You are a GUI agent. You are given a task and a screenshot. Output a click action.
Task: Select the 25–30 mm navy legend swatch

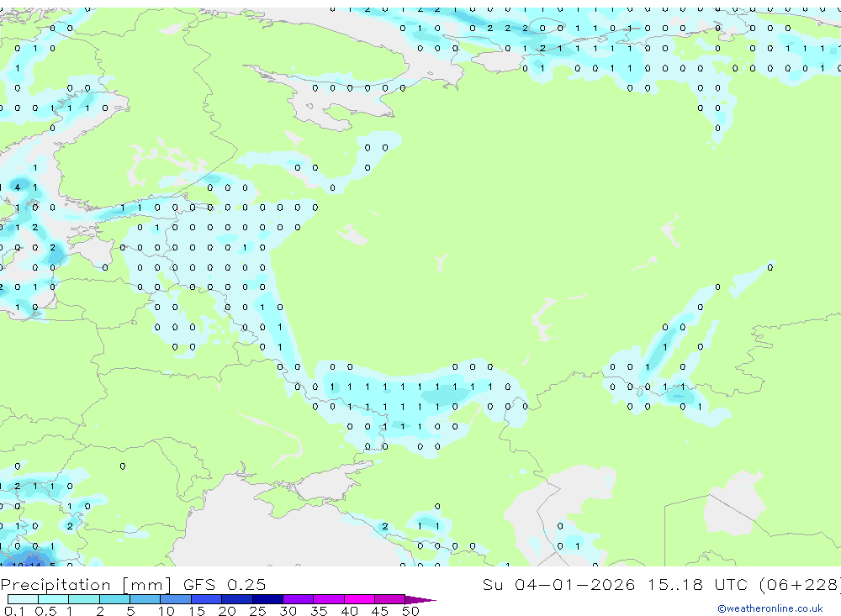point(267,599)
